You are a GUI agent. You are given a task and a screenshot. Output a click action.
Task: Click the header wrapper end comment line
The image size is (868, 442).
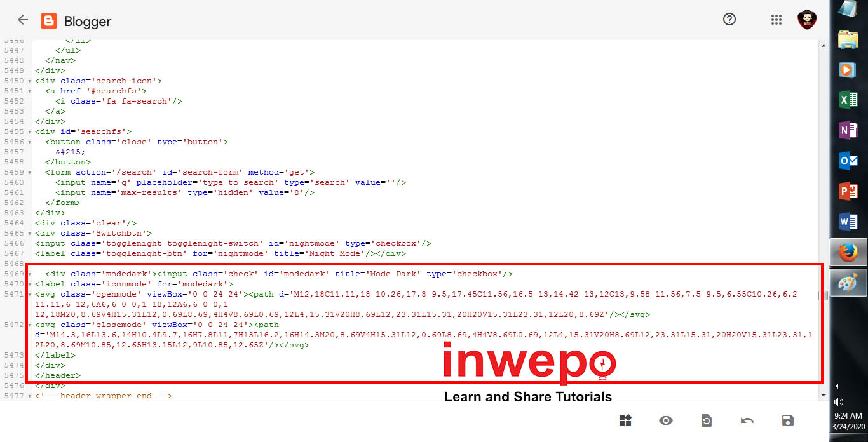point(104,396)
